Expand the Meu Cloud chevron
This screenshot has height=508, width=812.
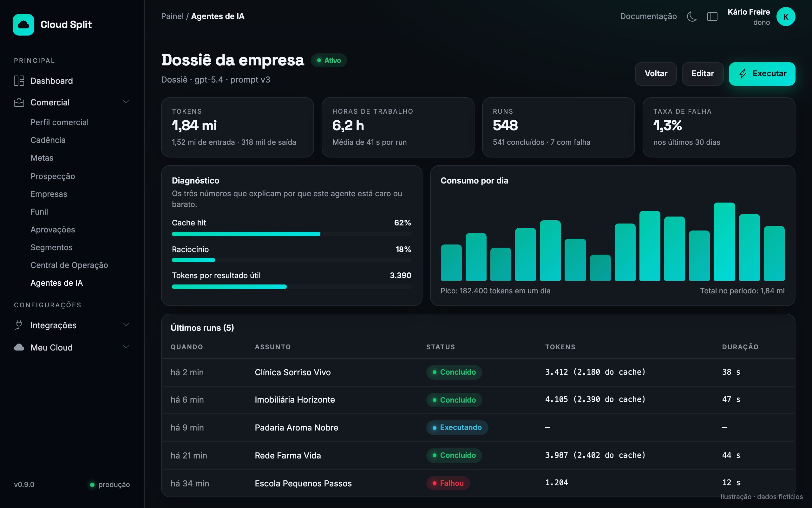126,347
